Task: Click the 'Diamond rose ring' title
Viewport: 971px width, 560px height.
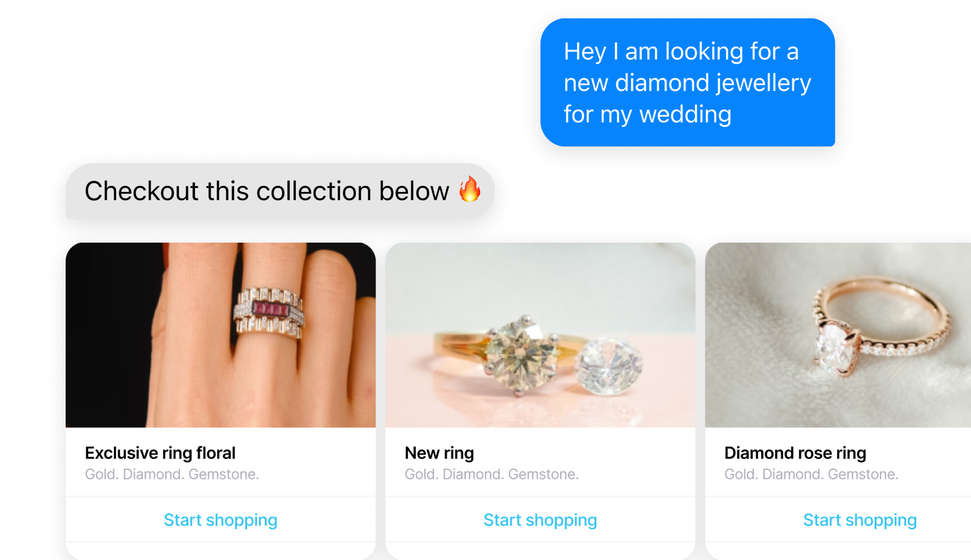Action: (795, 453)
